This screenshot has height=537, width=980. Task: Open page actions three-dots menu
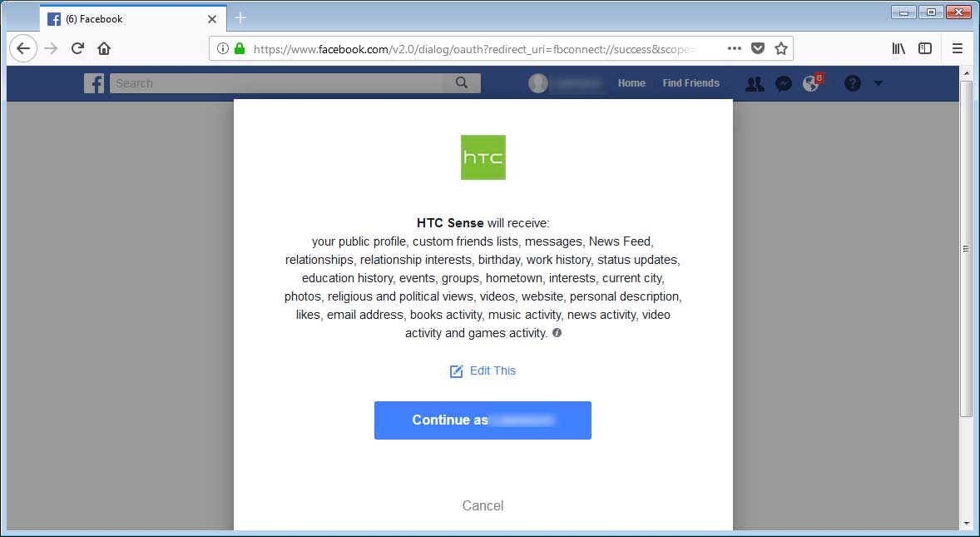[735, 48]
